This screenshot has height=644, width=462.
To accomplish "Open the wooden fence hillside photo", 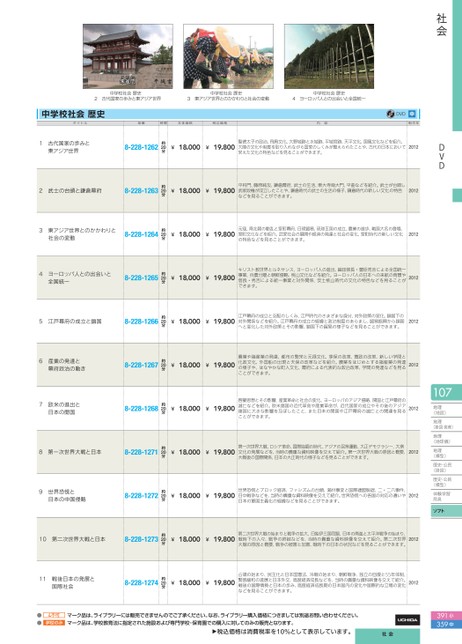I will point(329,56).
